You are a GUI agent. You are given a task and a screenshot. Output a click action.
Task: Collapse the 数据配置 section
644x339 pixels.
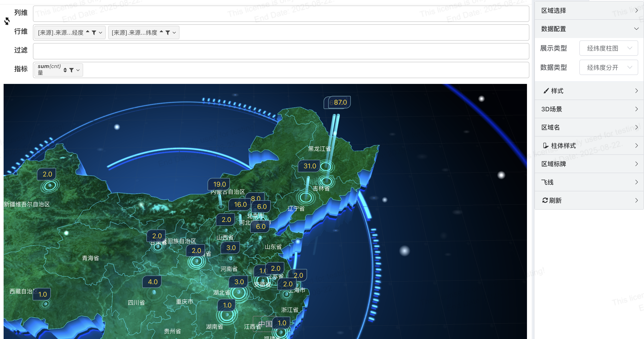pyautogui.click(x=589, y=29)
